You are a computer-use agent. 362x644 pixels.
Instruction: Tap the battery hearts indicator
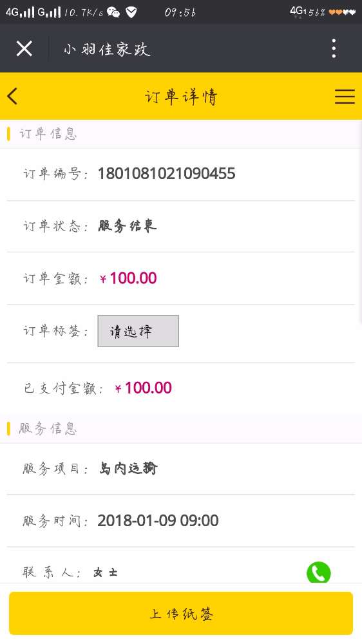pyautogui.click(x=342, y=12)
